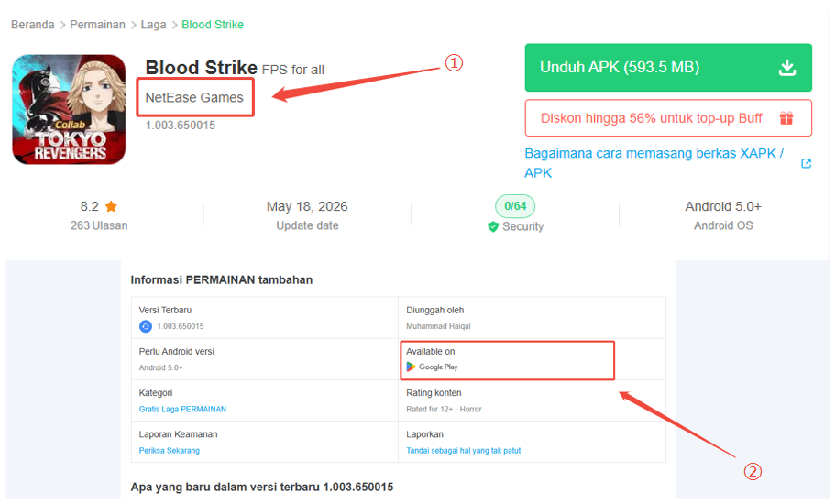Image resolution: width=835 pixels, height=504 pixels.
Task: Open the Beranda breadcrumb link
Action: pyautogui.click(x=32, y=25)
